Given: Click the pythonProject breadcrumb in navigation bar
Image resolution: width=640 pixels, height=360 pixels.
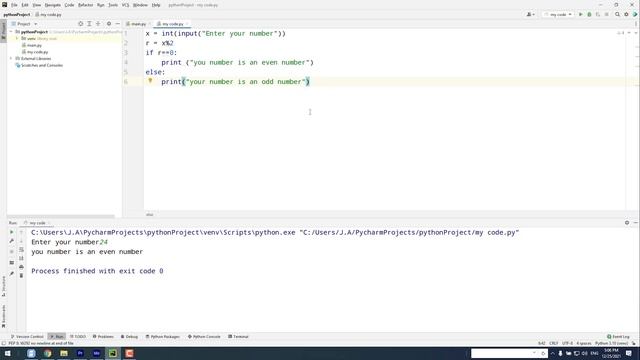Looking at the screenshot, I should (17, 14).
